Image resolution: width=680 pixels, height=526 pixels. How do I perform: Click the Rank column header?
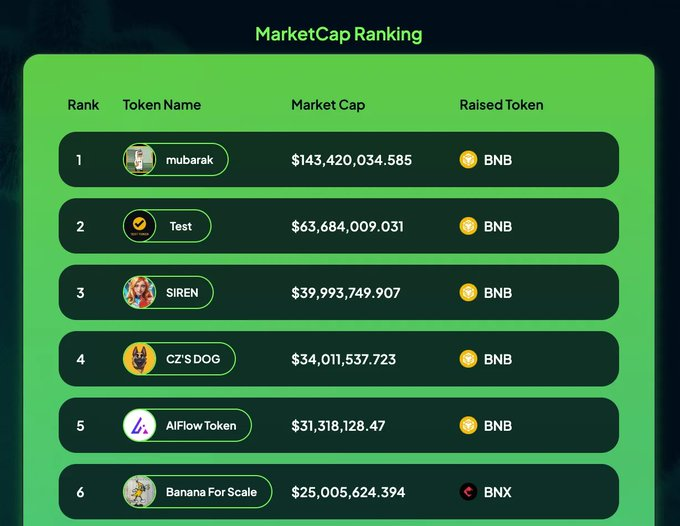(x=83, y=105)
